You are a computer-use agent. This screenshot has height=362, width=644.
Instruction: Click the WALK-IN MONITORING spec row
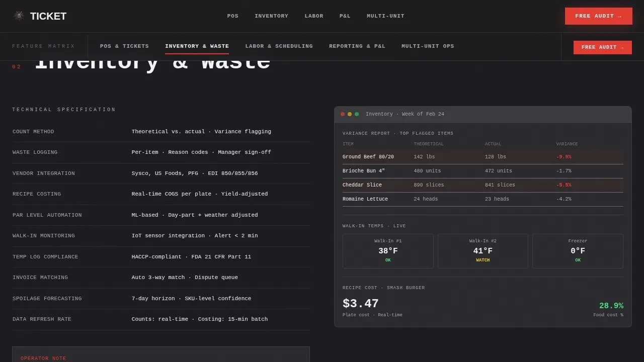tap(161, 236)
